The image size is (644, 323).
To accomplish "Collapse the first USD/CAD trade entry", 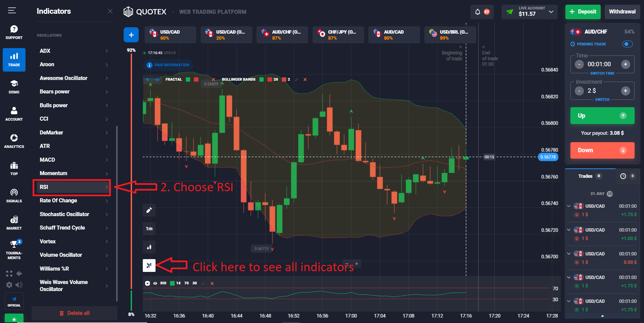I will (569, 206).
